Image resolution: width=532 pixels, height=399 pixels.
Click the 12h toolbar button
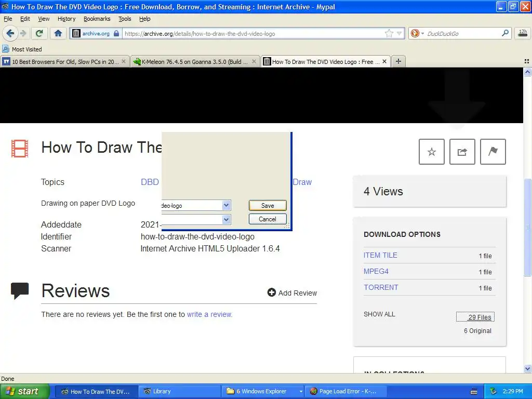(x=523, y=33)
